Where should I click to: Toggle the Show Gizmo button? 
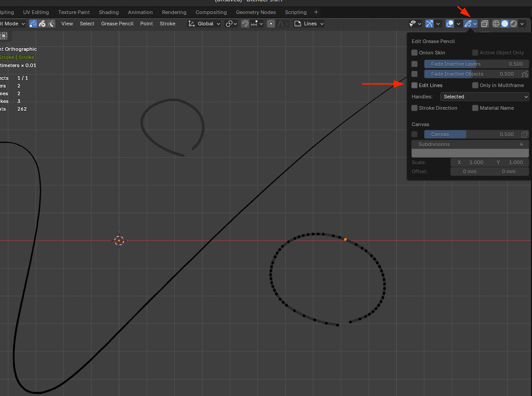pos(429,24)
